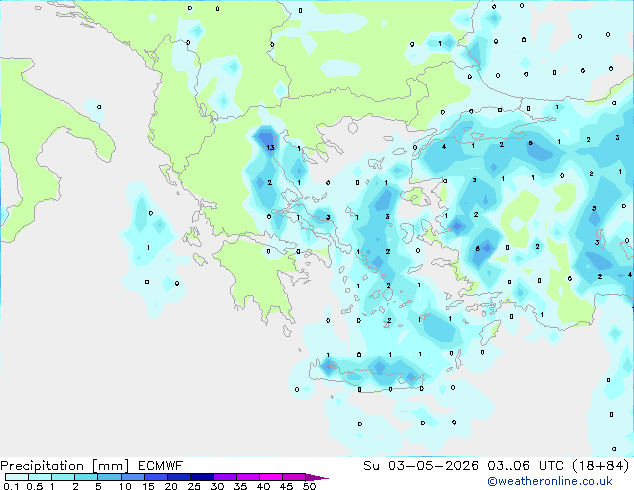Viewport: 634px width, 490px height.
Task: Click the '10' legend scale label
Action: [125, 486]
